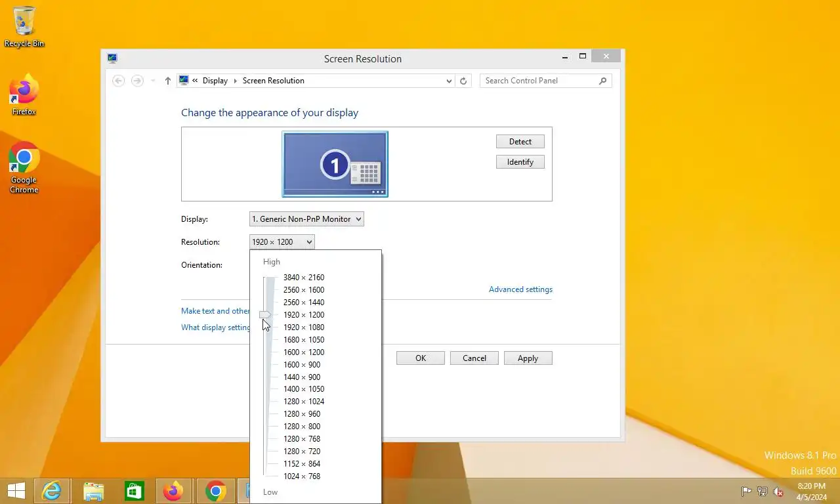Screen dimensions: 840x504
Task: Choose 1400 × 1050 resolution
Action: pos(304,389)
